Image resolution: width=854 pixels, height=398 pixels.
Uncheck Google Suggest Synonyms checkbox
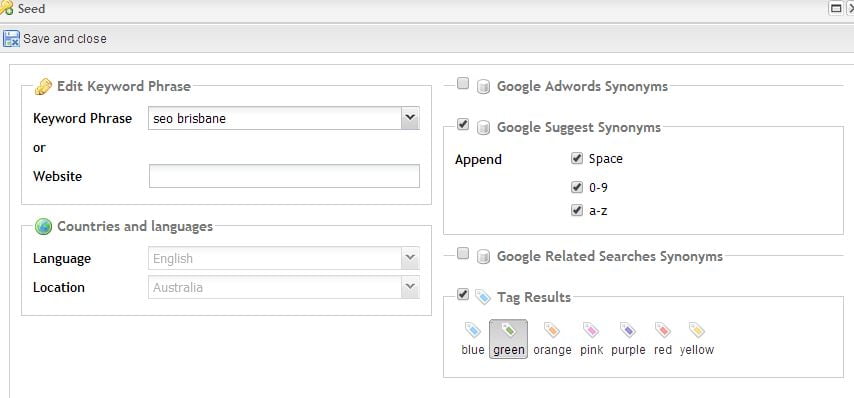[x=462, y=125]
